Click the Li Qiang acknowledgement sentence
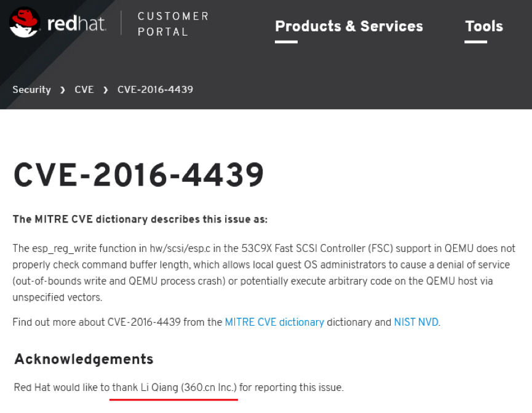This screenshot has height=413, width=532. [178, 387]
